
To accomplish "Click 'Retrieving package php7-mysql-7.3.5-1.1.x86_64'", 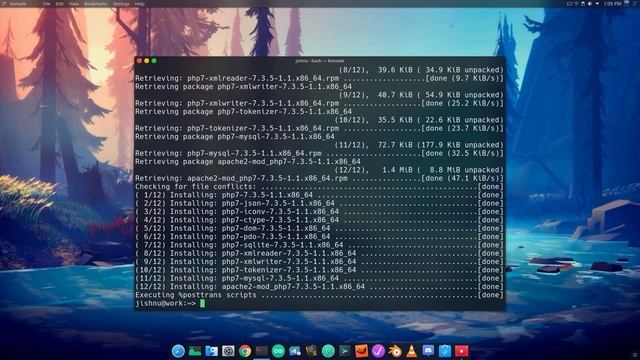I will [235, 136].
